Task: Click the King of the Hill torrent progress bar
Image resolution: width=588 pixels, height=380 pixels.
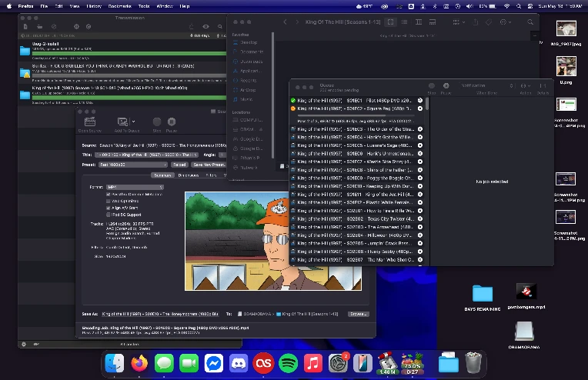Action: click(129, 98)
